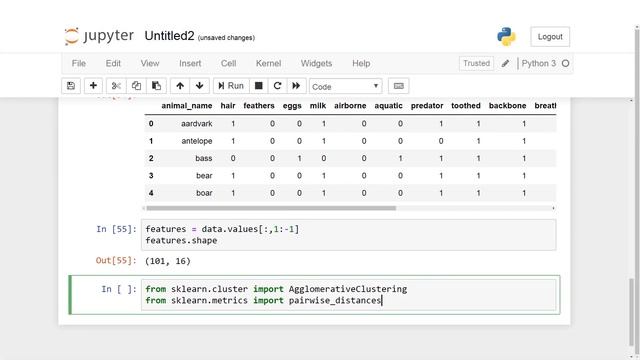The height and width of the screenshot is (360, 640).
Task: Cut selected cells with scissors icon
Action: coord(116,86)
